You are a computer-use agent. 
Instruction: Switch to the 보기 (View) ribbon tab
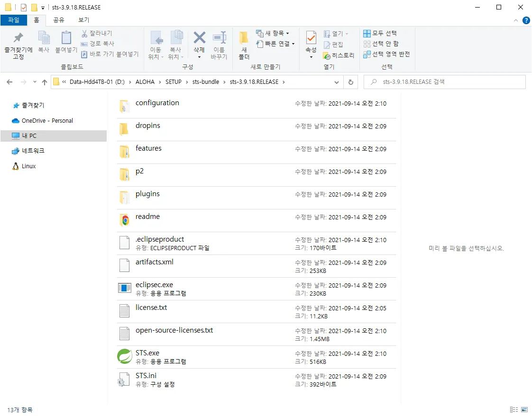click(x=83, y=20)
